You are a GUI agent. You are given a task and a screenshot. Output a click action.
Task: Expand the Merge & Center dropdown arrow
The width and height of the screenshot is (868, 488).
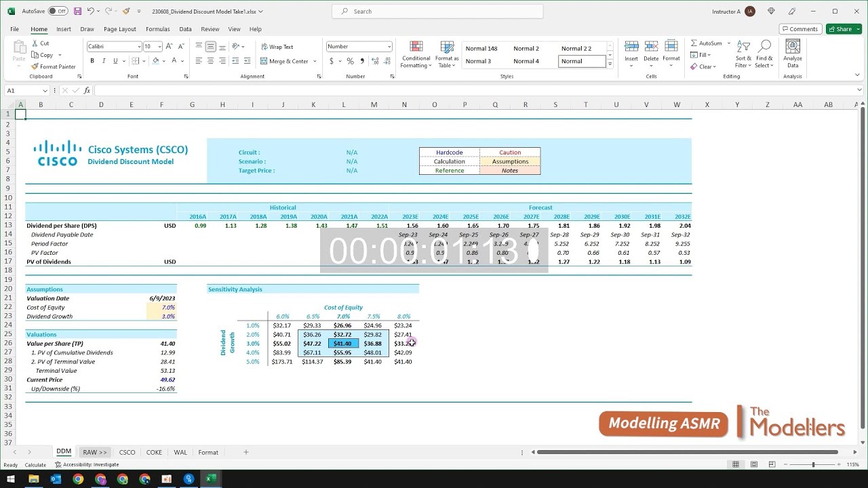click(313, 61)
